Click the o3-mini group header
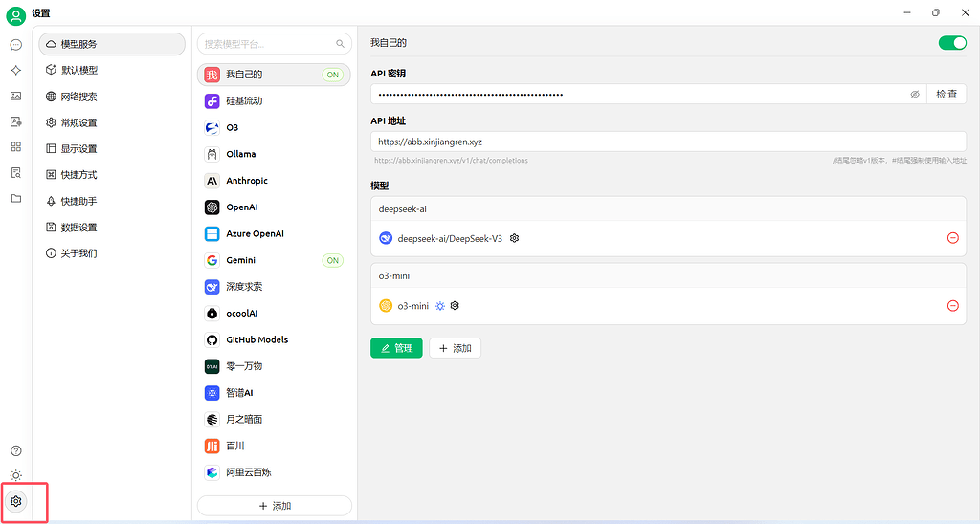The width and height of the screenshot is (980, 524). point(668,276)
